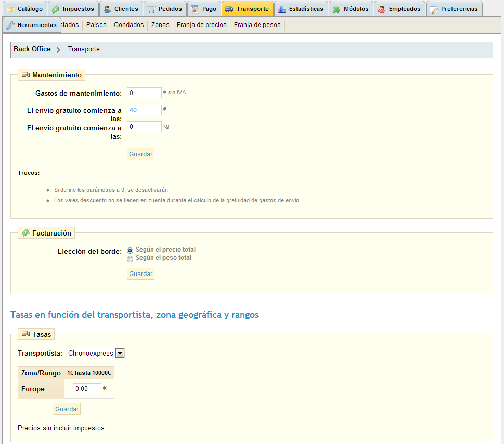This screenshot has height=444, width=504.
Task: Switch to the Impuestos tab
Action: [73, 9]
